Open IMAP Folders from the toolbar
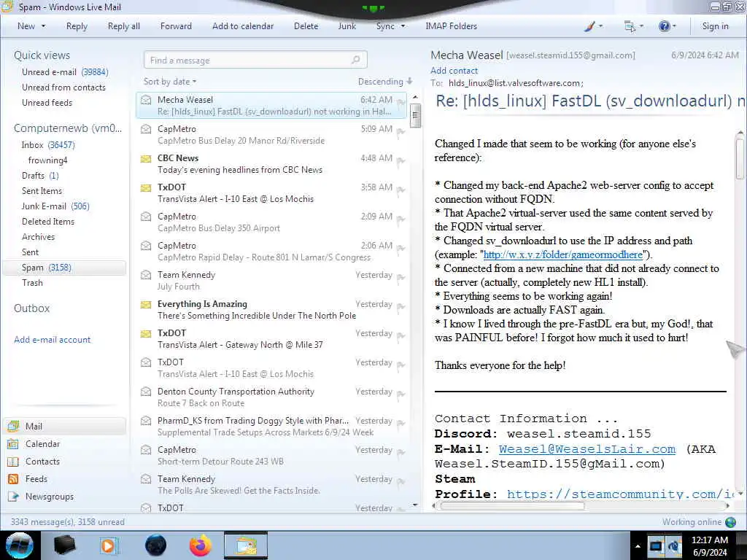The width and height of the screenshot is (747, 560). pyautogui.click(x=451, y=27)
